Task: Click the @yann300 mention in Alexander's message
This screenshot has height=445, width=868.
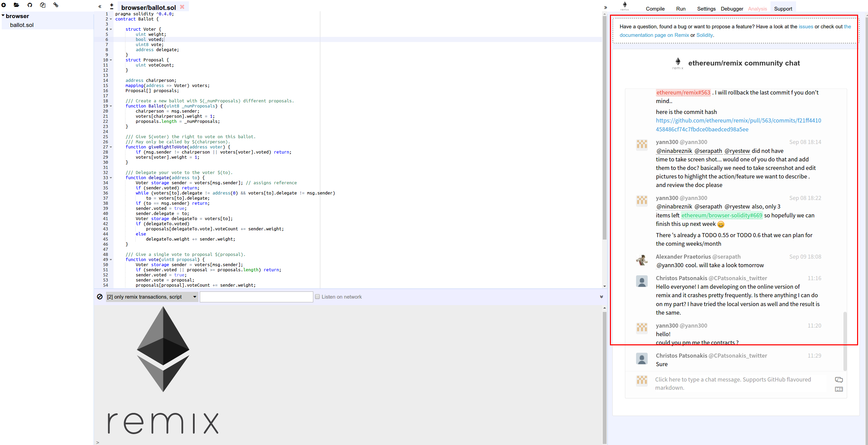Action: pyautogui.click(x=670, y=265)
